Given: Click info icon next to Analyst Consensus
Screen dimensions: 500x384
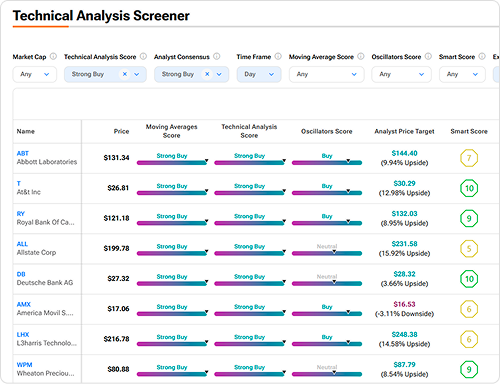Looking at the screenshot, I should point(217,56).
